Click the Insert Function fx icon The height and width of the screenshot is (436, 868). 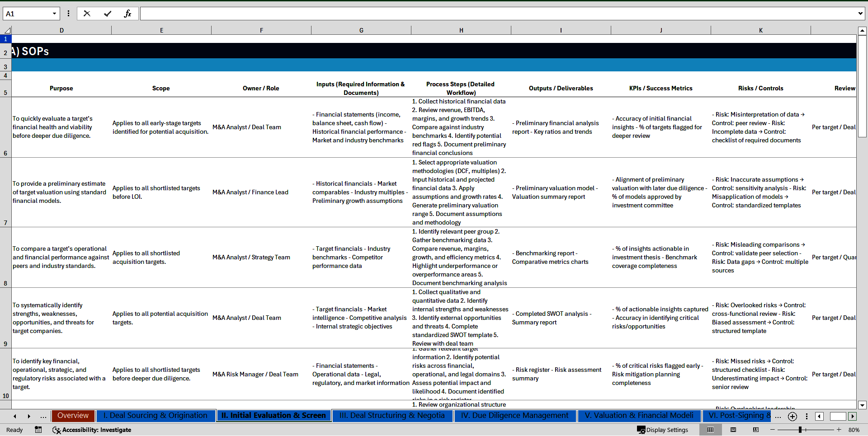[127, 14]
